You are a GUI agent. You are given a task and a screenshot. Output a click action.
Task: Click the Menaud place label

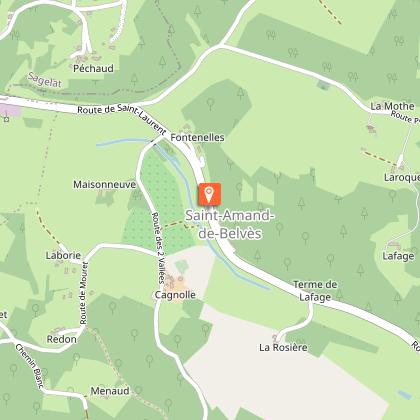(x=110, y=391)
